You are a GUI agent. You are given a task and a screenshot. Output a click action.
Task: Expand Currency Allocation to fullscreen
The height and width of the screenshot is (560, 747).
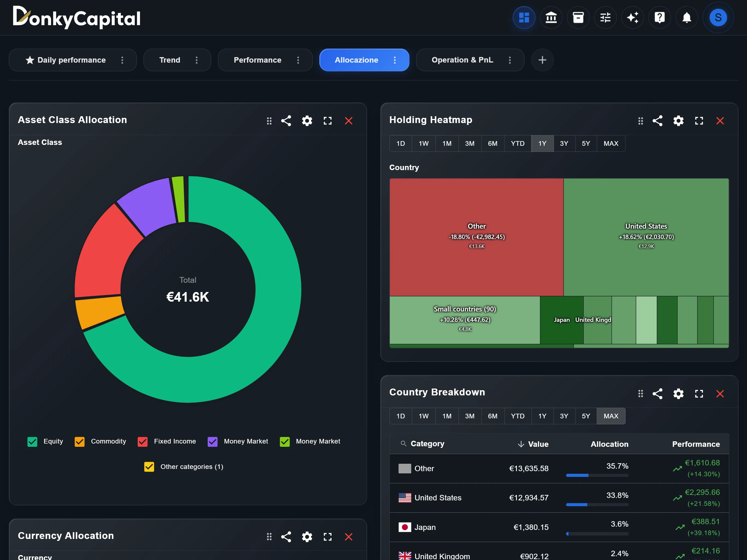click(x=328, y=537)
